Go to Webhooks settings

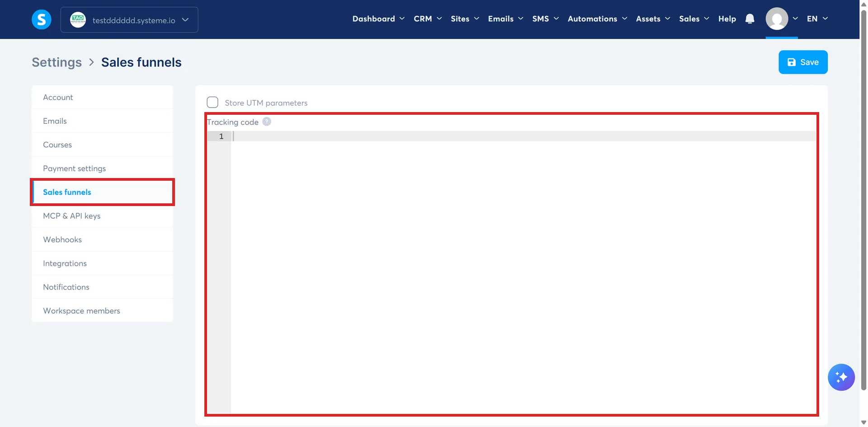(102, 239)
